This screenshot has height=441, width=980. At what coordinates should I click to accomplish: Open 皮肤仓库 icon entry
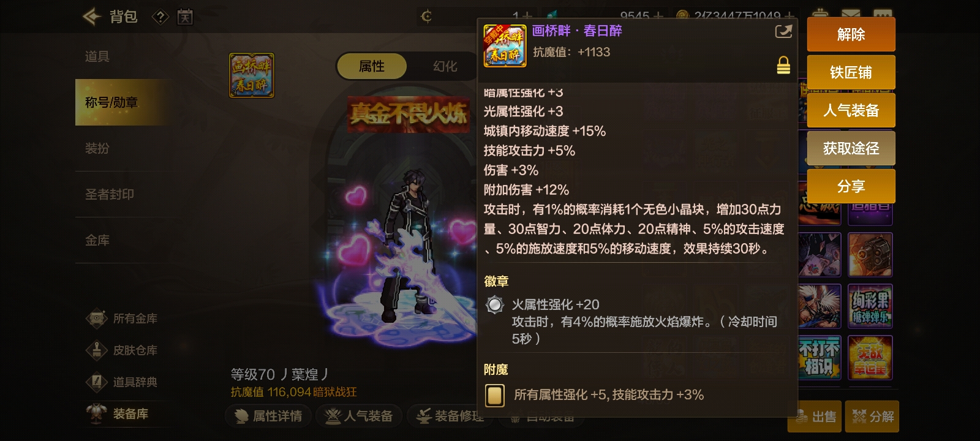(x=97, y=350)
